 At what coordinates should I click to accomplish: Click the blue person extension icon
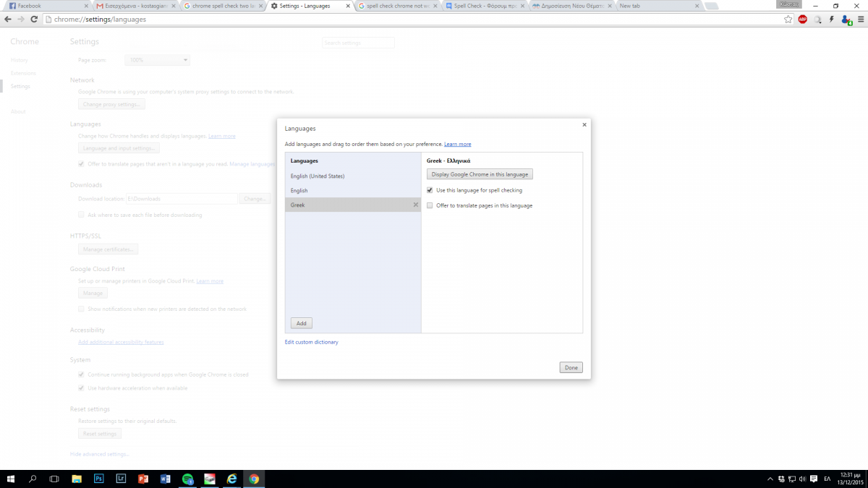[846, 20]
